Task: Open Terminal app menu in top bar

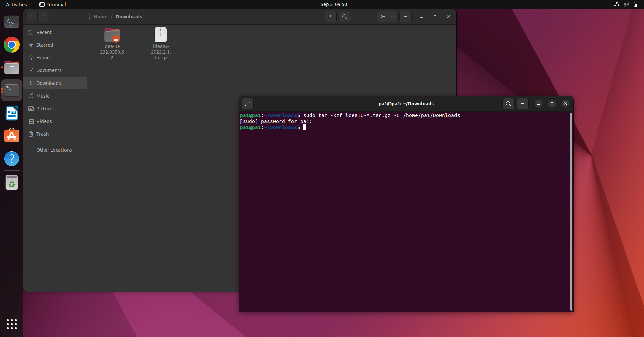Action: point(53,4)
